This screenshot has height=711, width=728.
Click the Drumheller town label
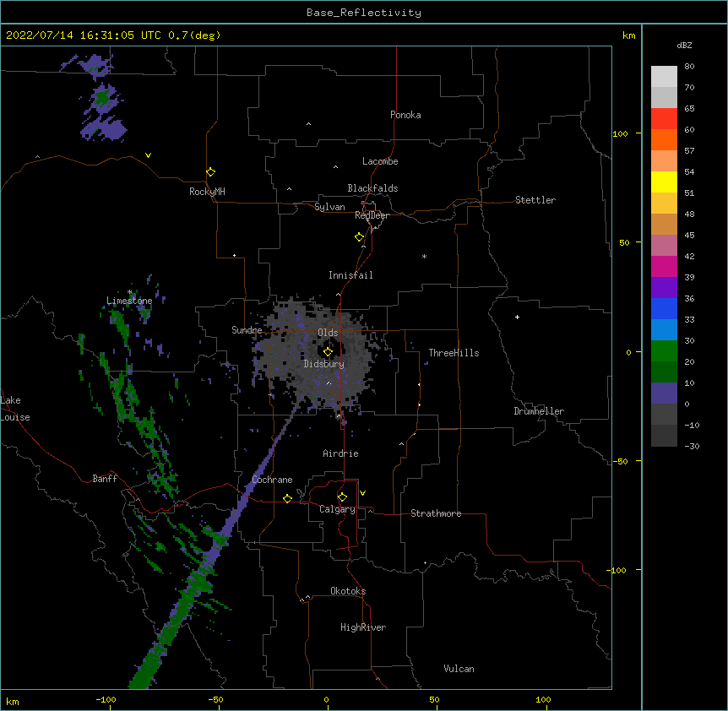(539, 411)
